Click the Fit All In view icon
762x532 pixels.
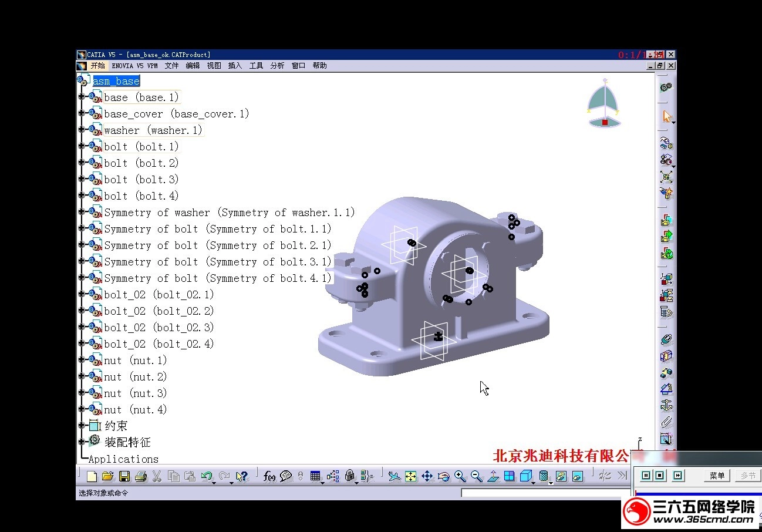tap(411, 476)
